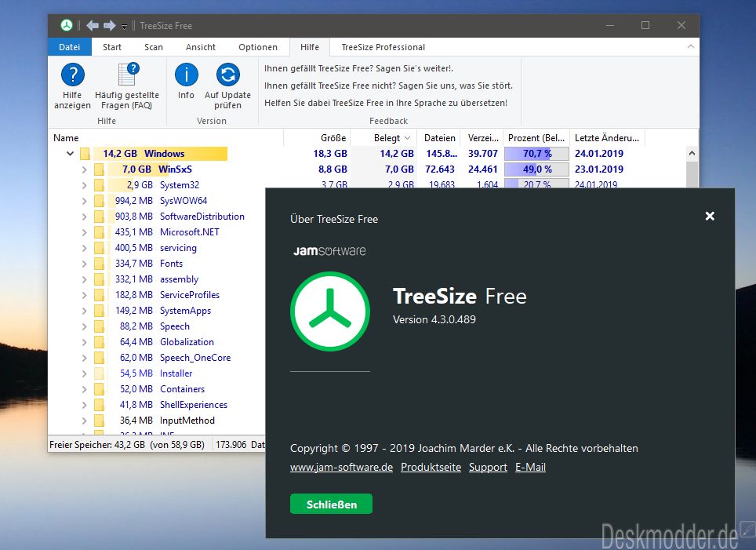Viewport: 756px width, 550px height.
Task: Expand the Fonts folder
Action: (84, 264)
